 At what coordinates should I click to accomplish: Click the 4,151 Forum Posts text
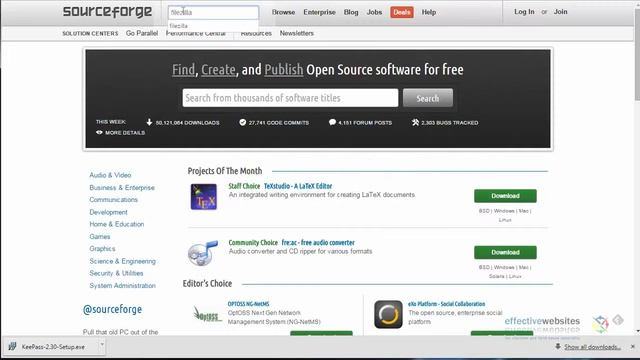click(x=365, y=122)
